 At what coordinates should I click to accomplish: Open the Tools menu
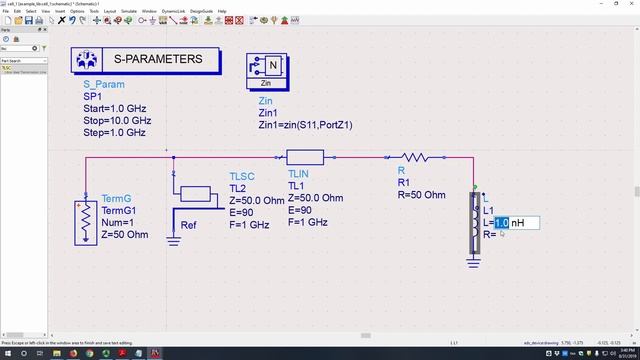point(94,11)
